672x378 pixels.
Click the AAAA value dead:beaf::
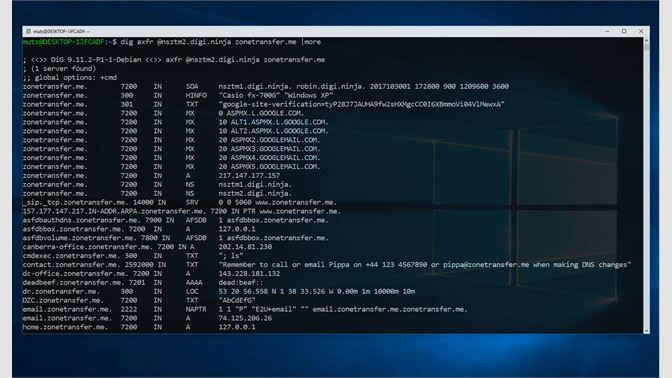(241, 283)
